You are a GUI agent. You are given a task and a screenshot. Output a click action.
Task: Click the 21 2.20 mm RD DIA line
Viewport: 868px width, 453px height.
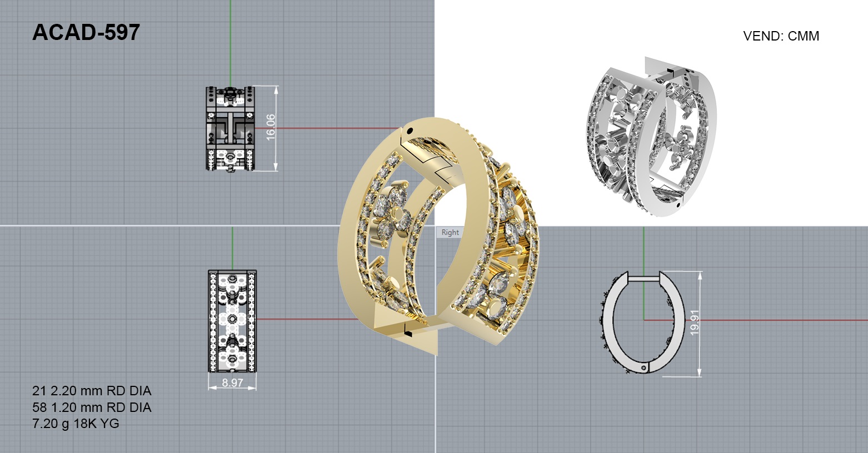92,391
